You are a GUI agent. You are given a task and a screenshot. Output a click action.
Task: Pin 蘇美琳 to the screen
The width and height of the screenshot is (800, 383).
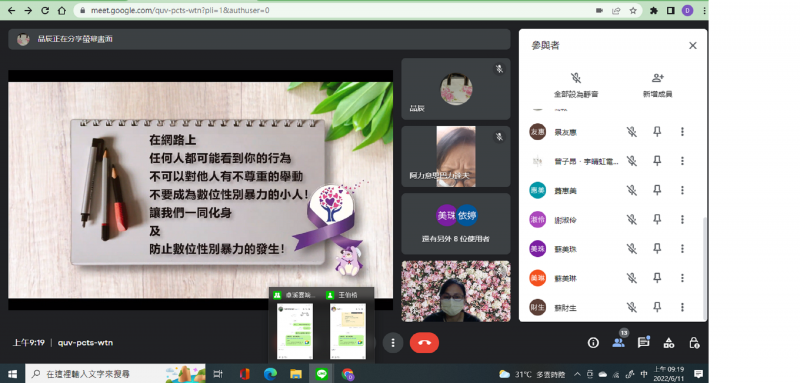pos(657,278)
